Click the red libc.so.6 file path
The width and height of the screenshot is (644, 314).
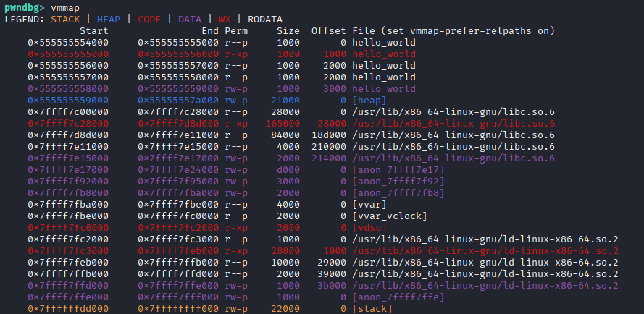tap(453, 124)
